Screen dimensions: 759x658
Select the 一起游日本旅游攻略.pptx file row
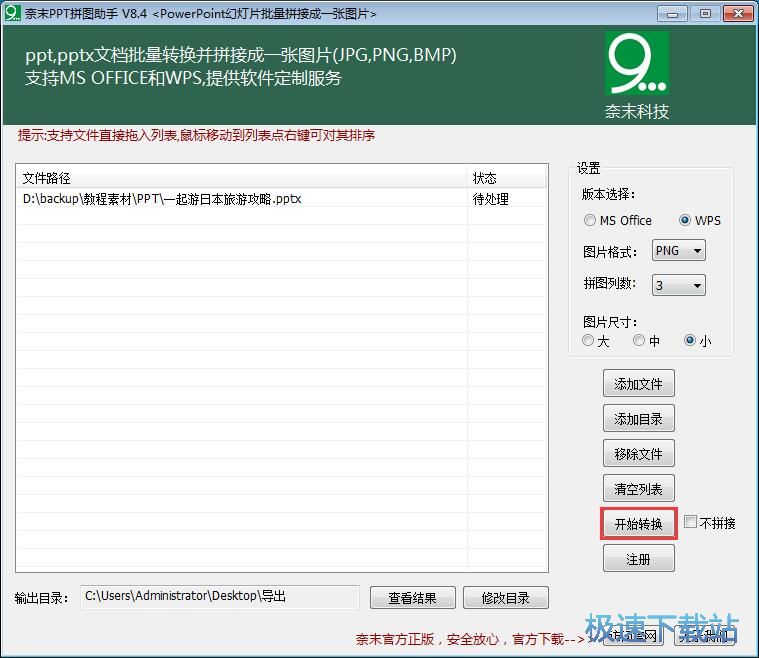point(282,199)
